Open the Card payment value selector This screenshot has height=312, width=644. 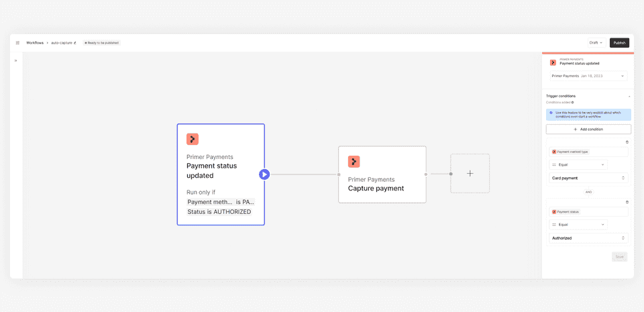click(x=588, y=178)
